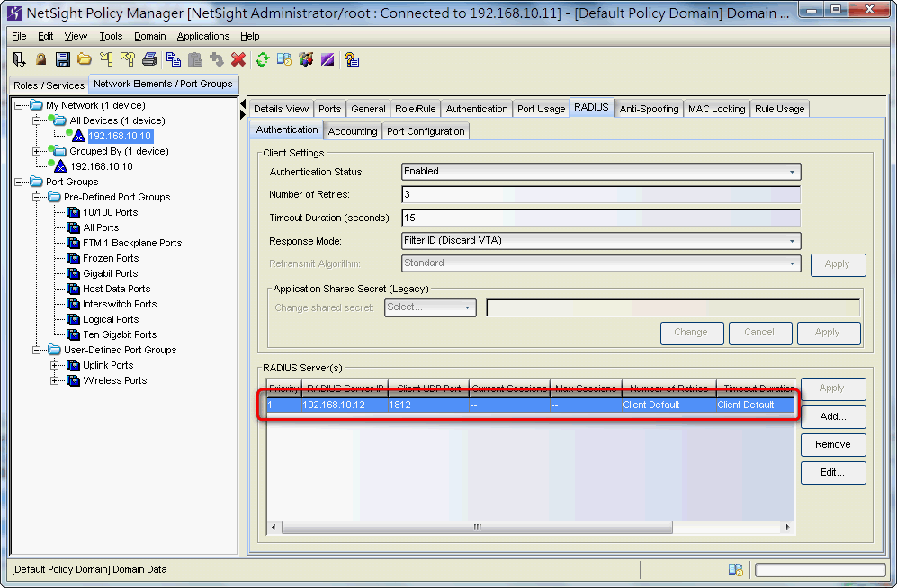Select RADIUS server row 192.168.10.12
The image size is (897, 588).
(x=530, y=405)
